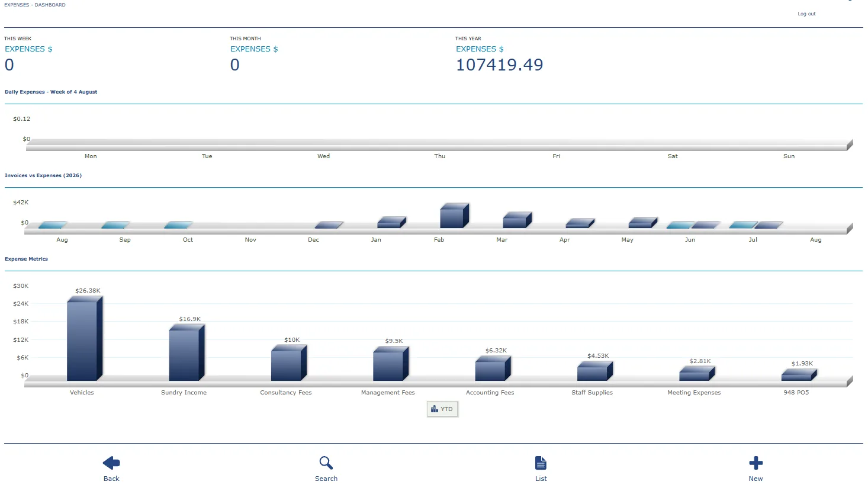Open Search with the magnifier icon
Image resolution: width=868 pixels, height=494 pixels.
tap(326, 463)
